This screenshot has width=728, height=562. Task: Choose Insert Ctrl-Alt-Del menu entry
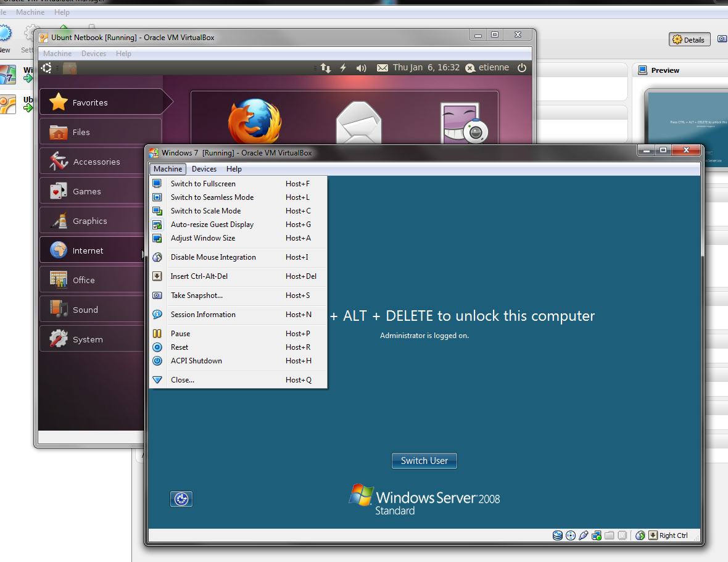(x=238, y=276)
